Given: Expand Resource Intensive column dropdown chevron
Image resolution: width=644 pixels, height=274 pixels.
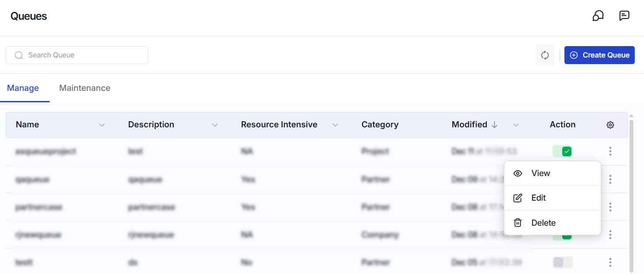Looking at the screenshot, I should point(335,125).
